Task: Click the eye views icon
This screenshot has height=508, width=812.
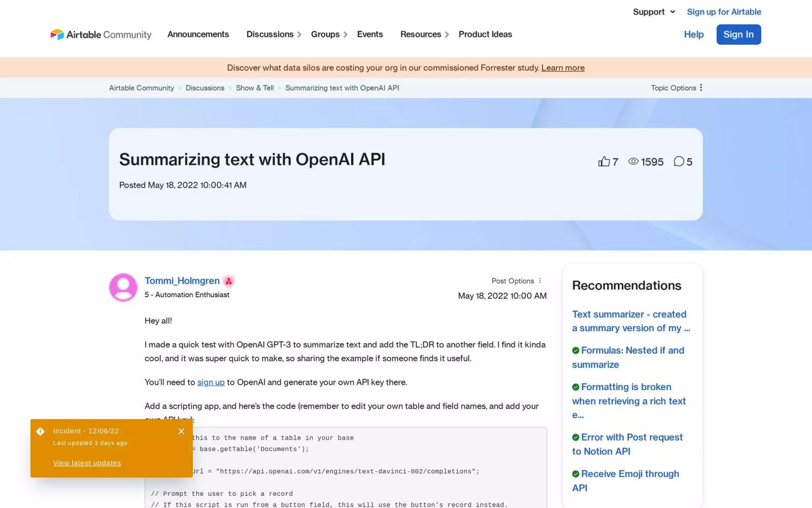Action: click(633, 162)
